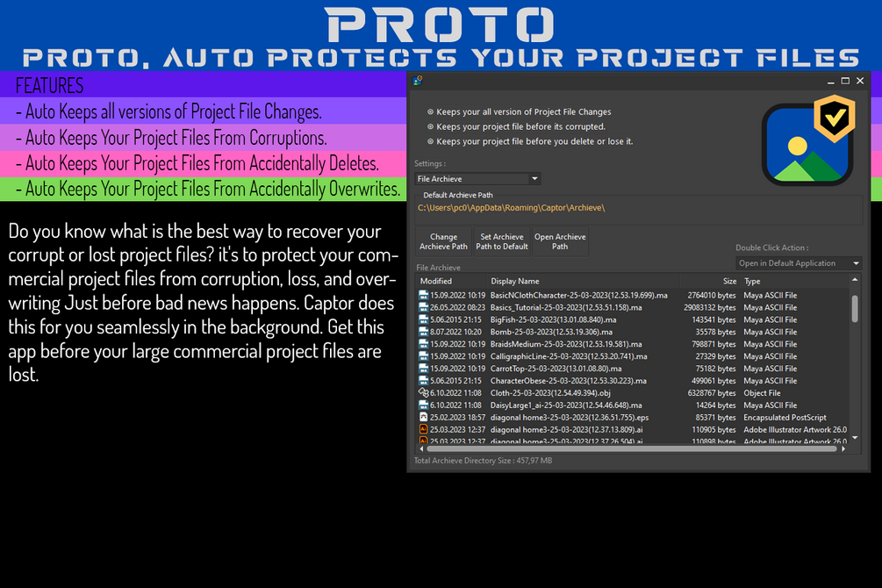Image resolution: width=882 pixels, height=588 pixels.
Task: Select CharacterObese-25-03-2023(12.53.30.223).ma
Action: 568,381
